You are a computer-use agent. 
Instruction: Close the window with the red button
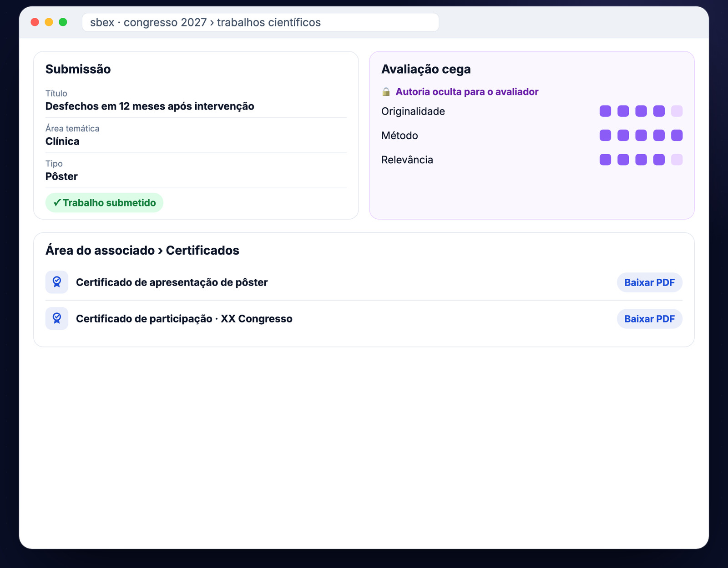(x=35, y=22)
